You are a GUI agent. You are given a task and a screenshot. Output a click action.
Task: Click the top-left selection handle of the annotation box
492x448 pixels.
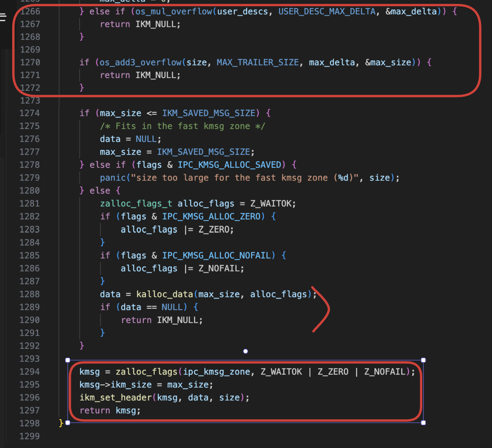point(67,360)
